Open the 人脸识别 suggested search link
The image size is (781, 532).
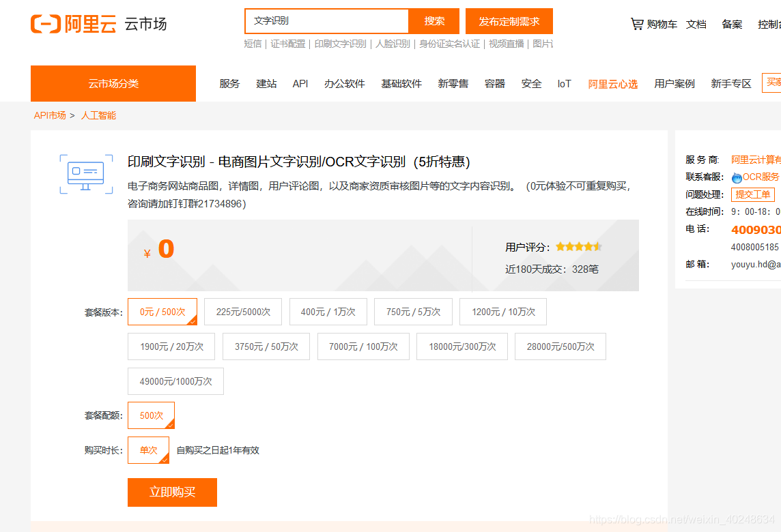point(393,44)
